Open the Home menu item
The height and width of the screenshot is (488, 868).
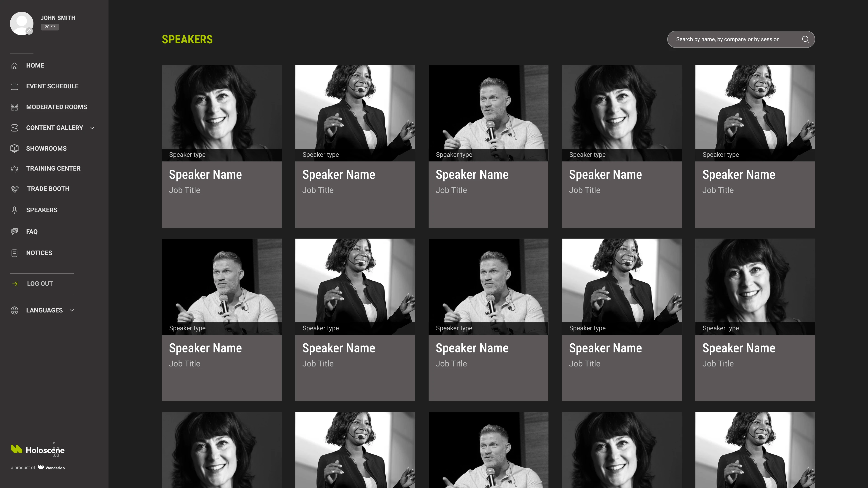point(35,65)
